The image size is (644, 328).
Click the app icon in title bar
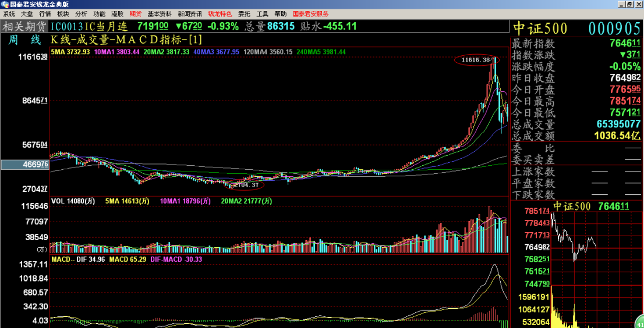pyautogui.click(x=5, y=4)
